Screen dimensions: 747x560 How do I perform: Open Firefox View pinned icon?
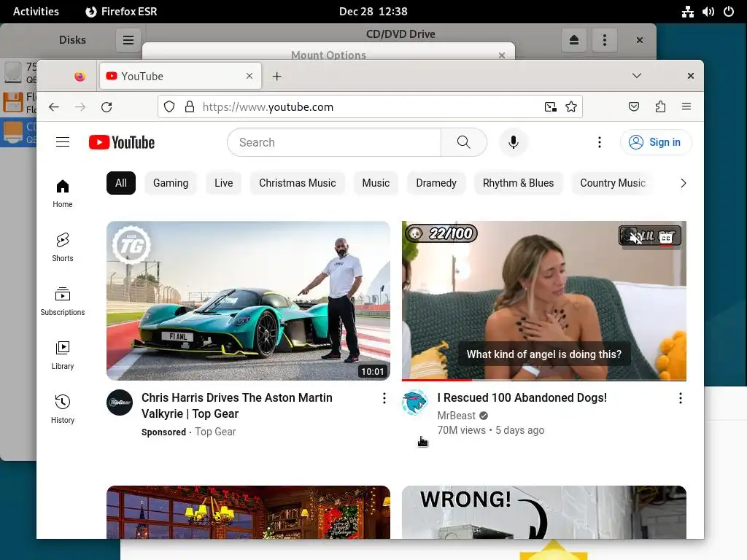(x=80, y=76)
